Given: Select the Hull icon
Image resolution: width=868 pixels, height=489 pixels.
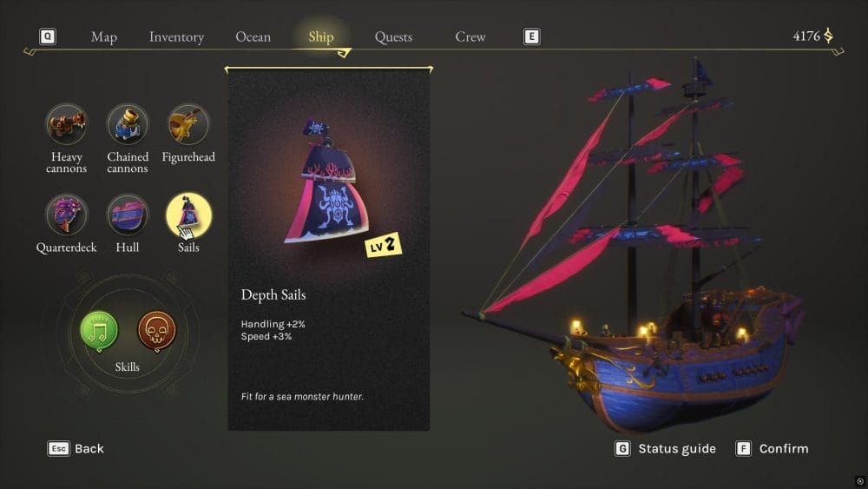Looking at the screenshot, I should point(128,215).
